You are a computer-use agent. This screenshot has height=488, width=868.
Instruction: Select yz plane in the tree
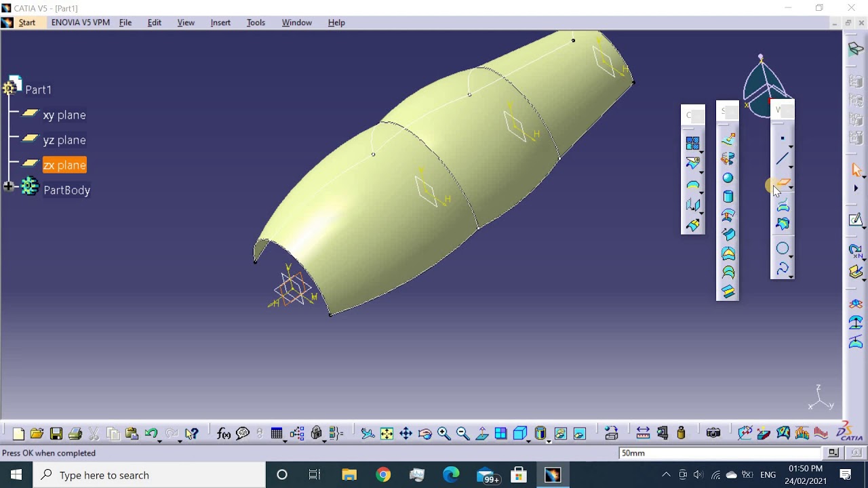pos(64,140)
